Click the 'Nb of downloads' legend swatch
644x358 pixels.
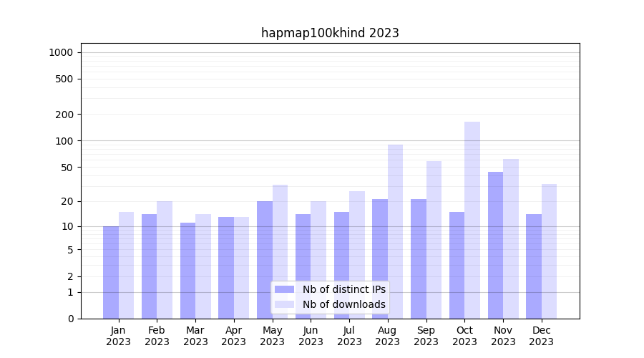[284, 304]
